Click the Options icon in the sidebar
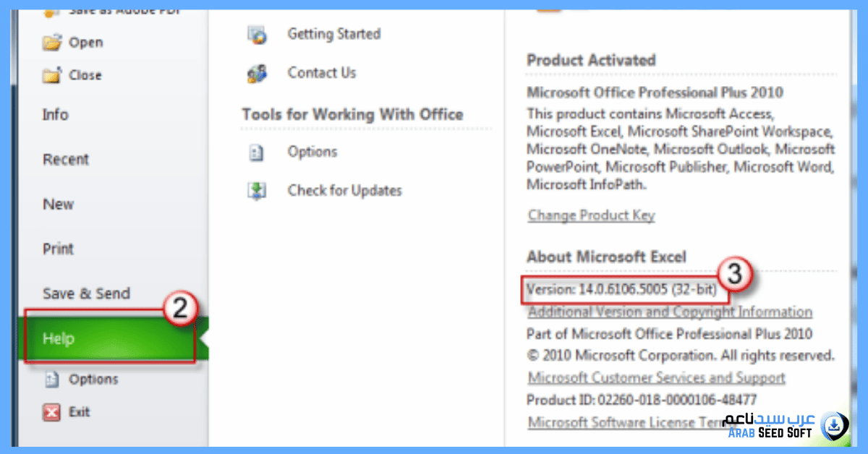This screenshot has width=868, height=454. (x=51, y=379)
